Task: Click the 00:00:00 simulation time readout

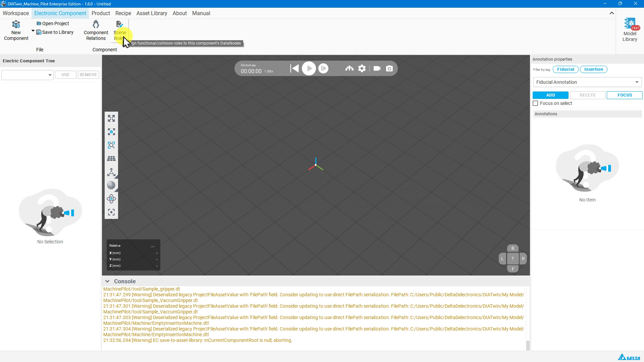Action: pos(251,71)
